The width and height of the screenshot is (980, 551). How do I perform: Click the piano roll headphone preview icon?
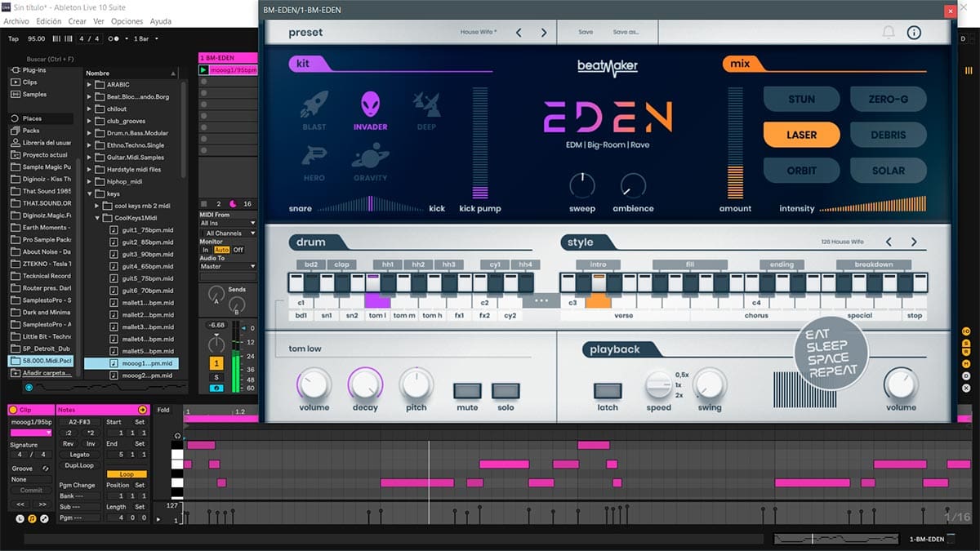(178, 436)
